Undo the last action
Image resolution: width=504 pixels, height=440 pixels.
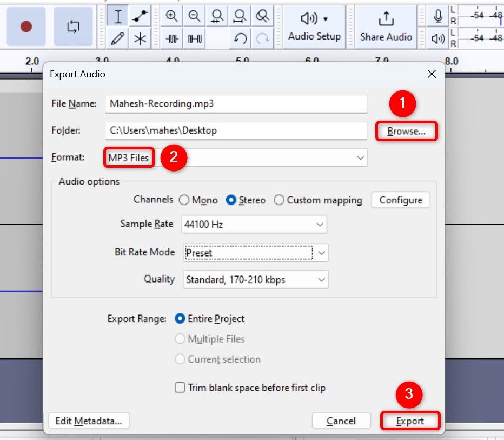[x=240, y=39]
